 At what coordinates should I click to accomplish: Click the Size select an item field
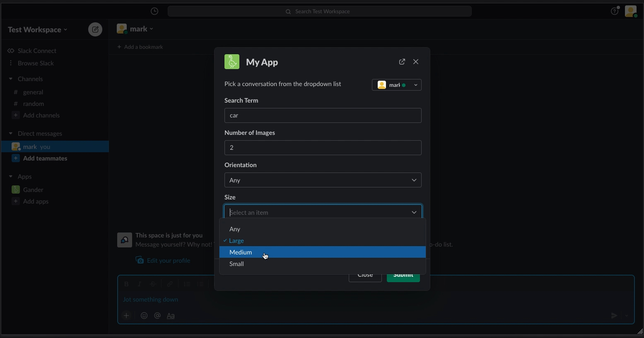point(323,212)
